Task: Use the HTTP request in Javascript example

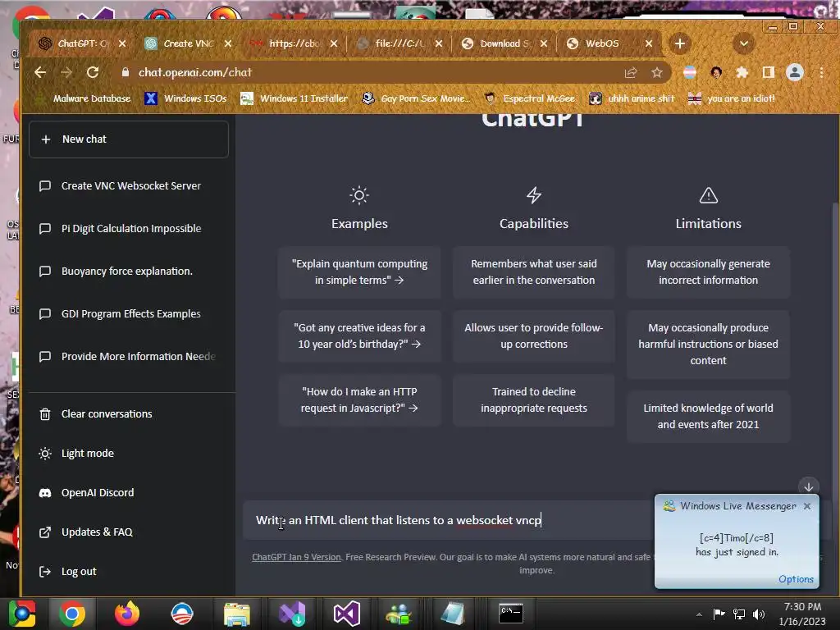Action: [359, 400]
